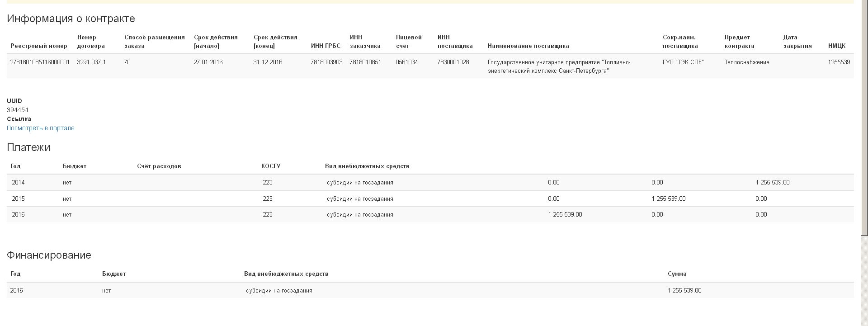Select the 2014 row in the Платежи table
This screenshot has width=868, height=326.
[x=19, y=183]
